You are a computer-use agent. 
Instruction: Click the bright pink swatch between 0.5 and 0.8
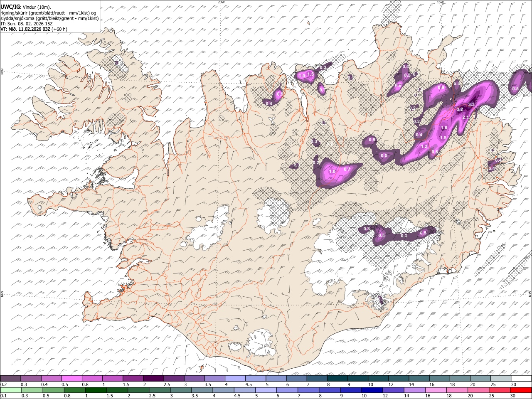pyautogui.click(x=72, y=379)
